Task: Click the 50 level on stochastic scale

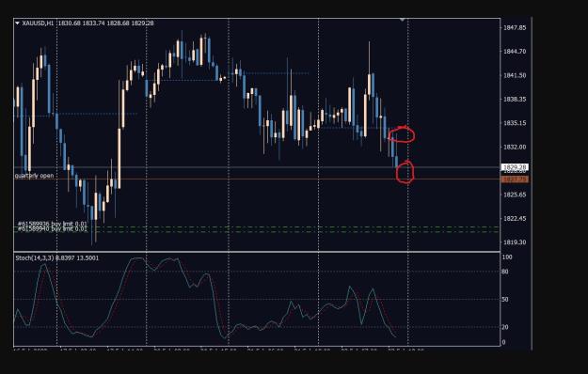Action: coord(505,300)
